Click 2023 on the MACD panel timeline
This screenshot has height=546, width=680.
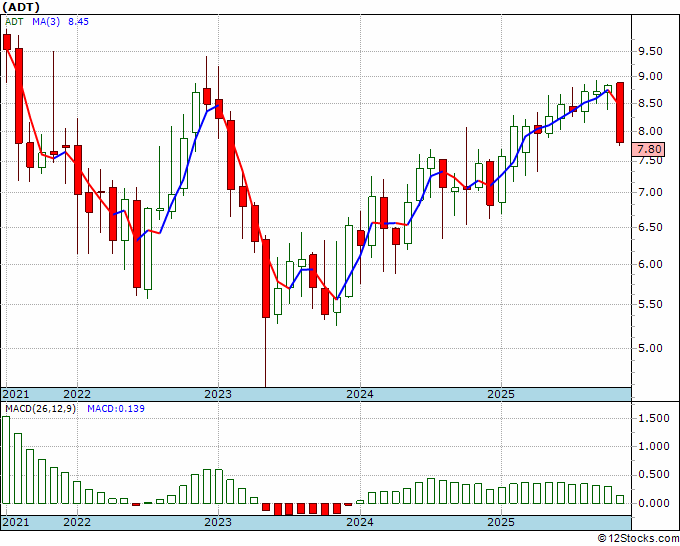click(218, 522)
